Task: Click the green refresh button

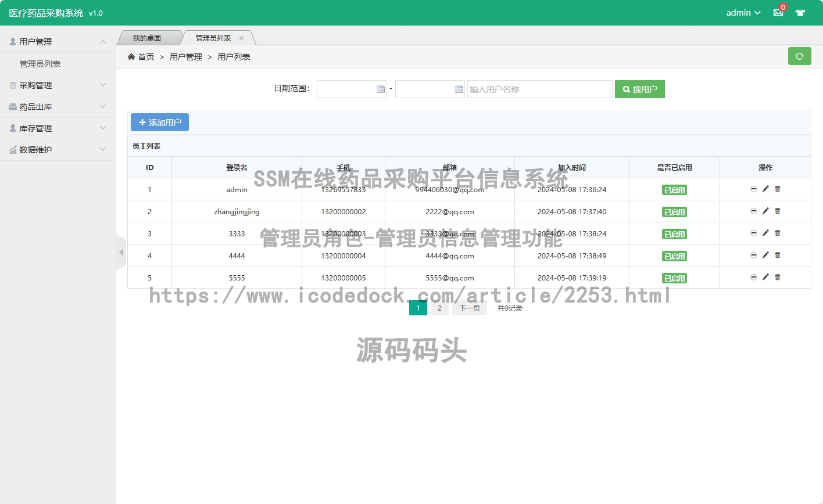Action: (x=799, y=56)
